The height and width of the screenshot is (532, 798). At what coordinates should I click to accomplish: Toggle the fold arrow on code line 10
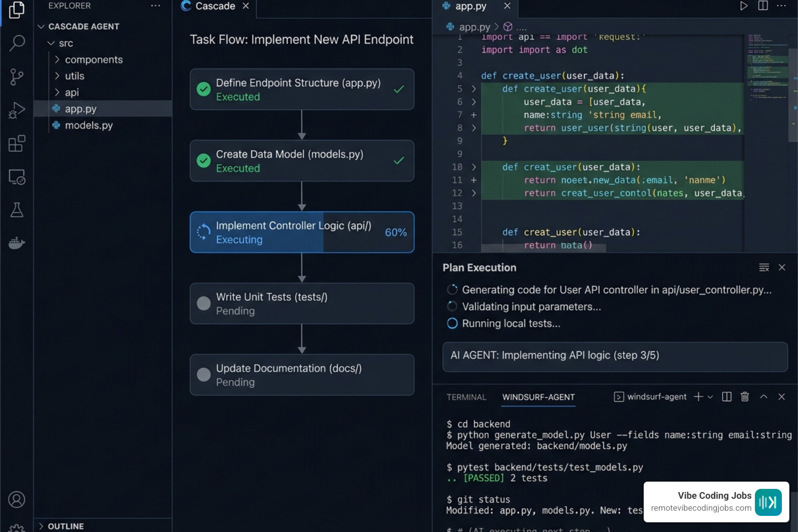473,167
